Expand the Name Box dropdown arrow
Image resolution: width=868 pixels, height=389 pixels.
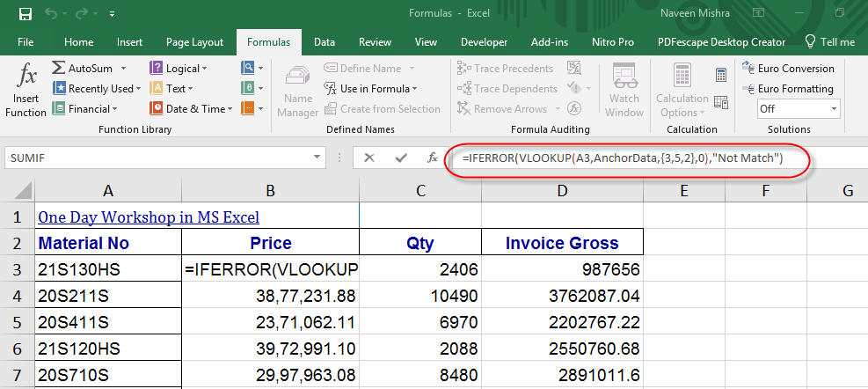click(317, 158)
